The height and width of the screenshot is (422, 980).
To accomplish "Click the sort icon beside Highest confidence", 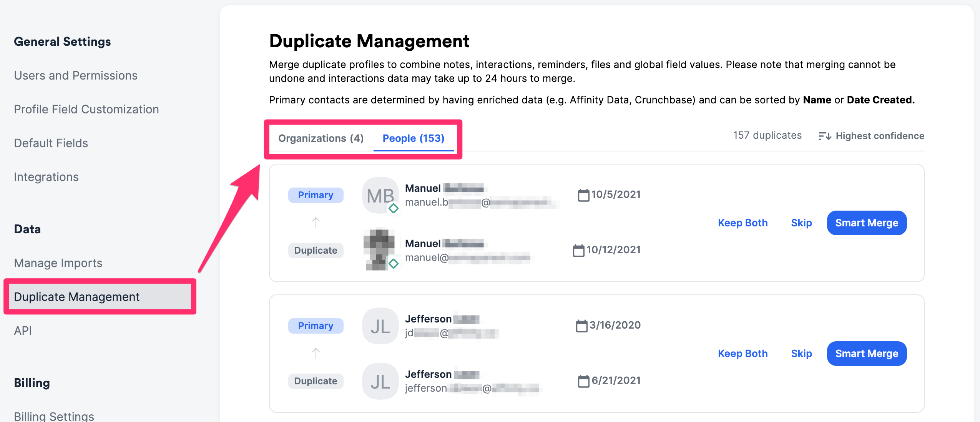I will 825,136.
